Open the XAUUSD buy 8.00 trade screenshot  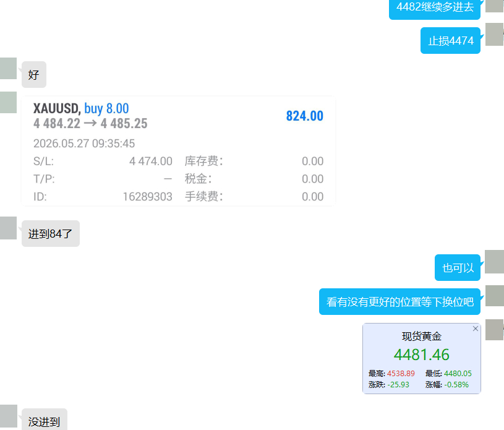[178, 151]
